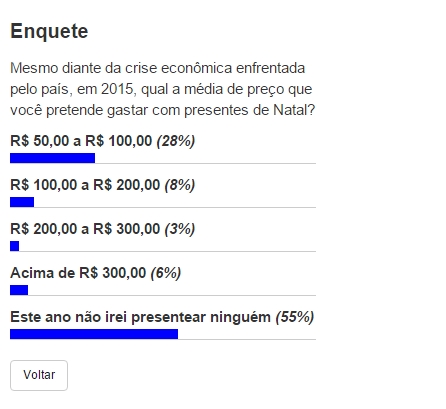Select the Este ano não irei presentear ninguém label
Screen dimensions: 446x409
point(140,317)
